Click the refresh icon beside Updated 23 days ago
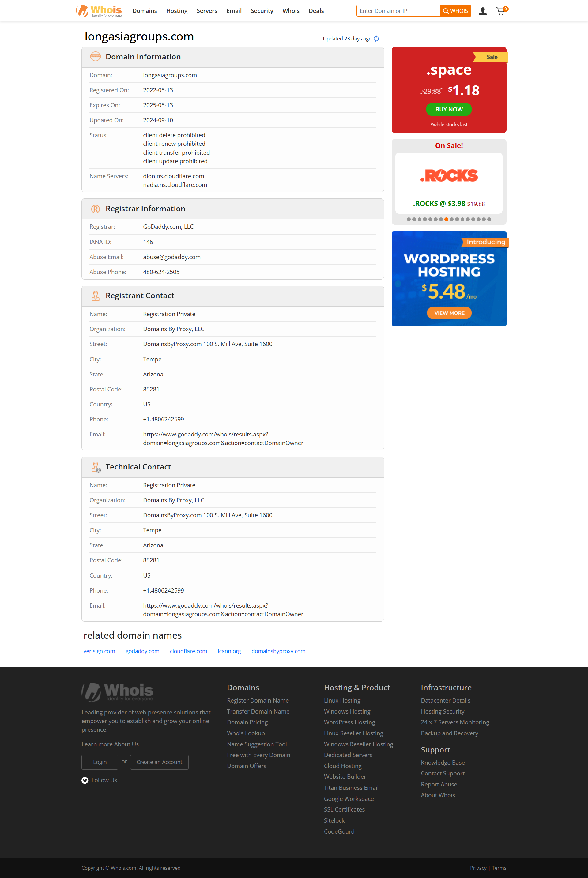Viewport: 588px width, 878px height. 376,39
